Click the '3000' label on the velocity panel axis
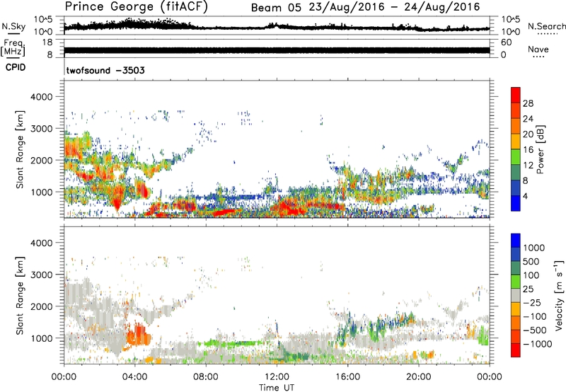This screenshot has height=392, width=566. pyautogui.click(x=41, y=275)
